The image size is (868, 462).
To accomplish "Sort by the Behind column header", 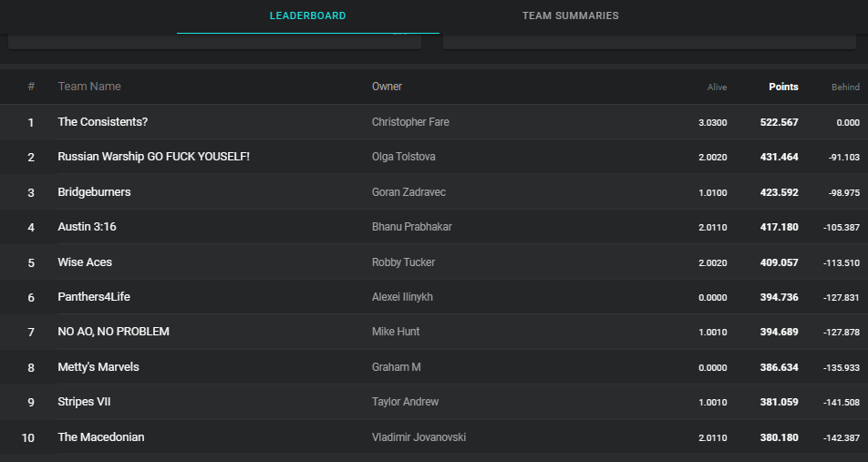I will point(845,87).
